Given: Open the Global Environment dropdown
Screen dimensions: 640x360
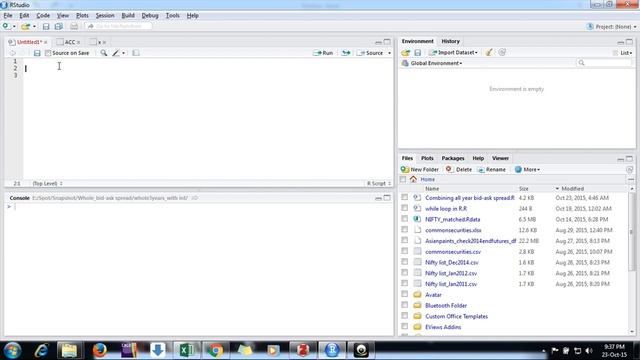Looking at the screenshot, I should pyautogui.click(x=432, y=63).
